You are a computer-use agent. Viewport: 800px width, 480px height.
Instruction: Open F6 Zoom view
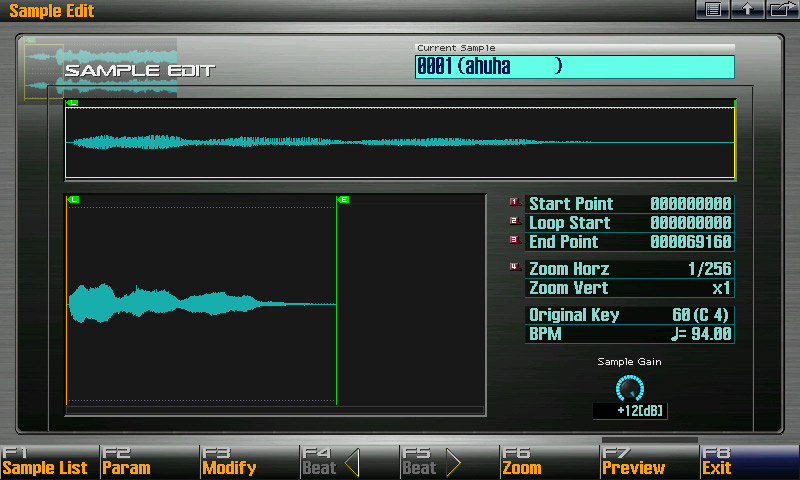pyautogui.click(x=549, y=462)
